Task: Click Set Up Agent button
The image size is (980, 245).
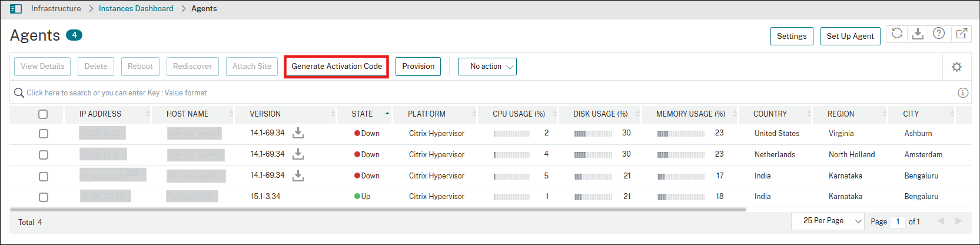Action: pyautogui.click(x=851, y=36)
